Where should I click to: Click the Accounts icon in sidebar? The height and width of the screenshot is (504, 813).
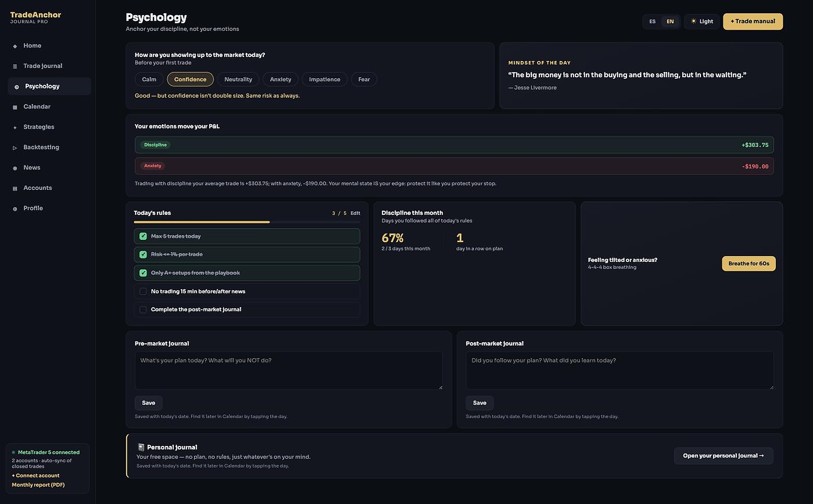pyautogui.click(x=15, y=188)
